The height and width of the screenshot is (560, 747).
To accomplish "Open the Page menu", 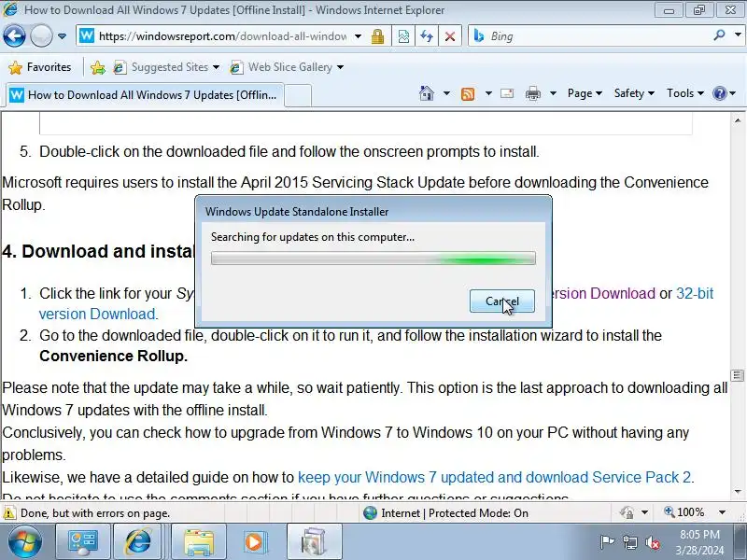I will (585, 93).
